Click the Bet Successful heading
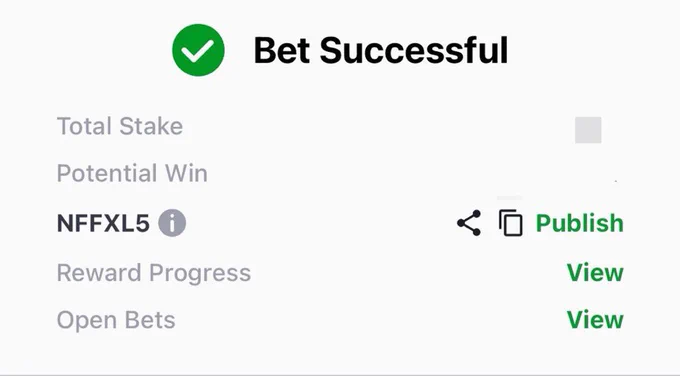Viewport: 680px width, 376px height. (381, 50)
